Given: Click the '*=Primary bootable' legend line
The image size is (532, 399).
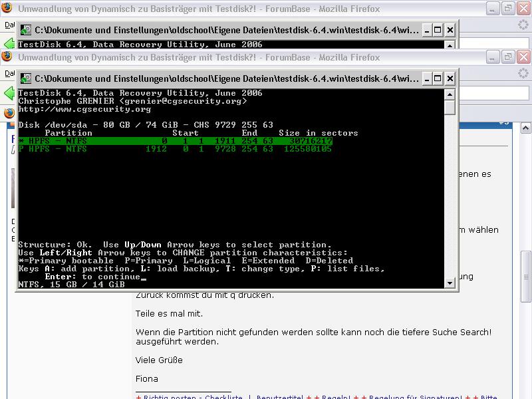Looking at the screenshot, I should point(186,261).
